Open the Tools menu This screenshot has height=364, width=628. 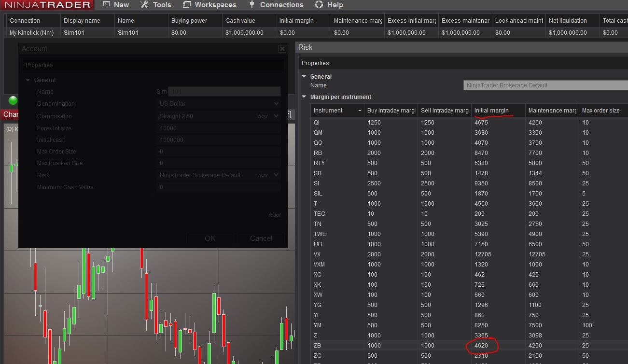155,5
